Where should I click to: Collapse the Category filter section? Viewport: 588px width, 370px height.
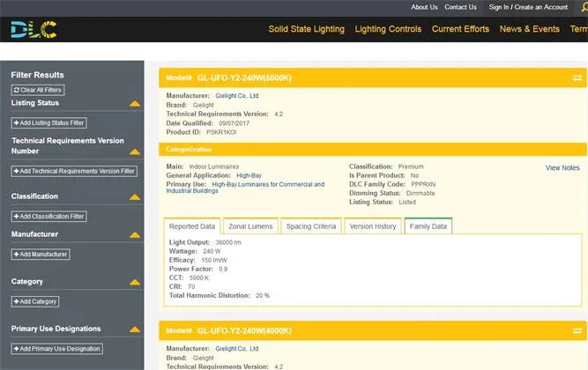(135, 283)
